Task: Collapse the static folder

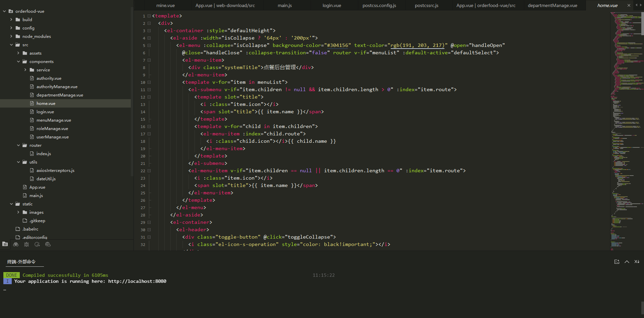Action: 11,204
